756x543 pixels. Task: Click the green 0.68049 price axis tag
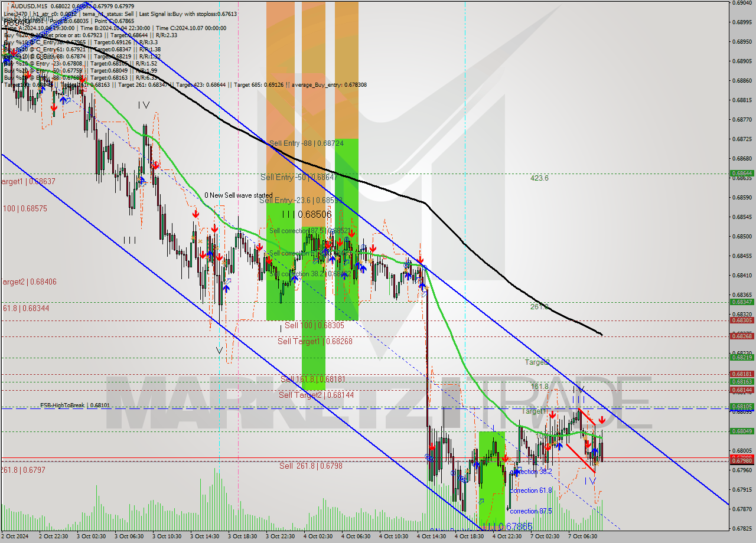click(x=742, y=431)
